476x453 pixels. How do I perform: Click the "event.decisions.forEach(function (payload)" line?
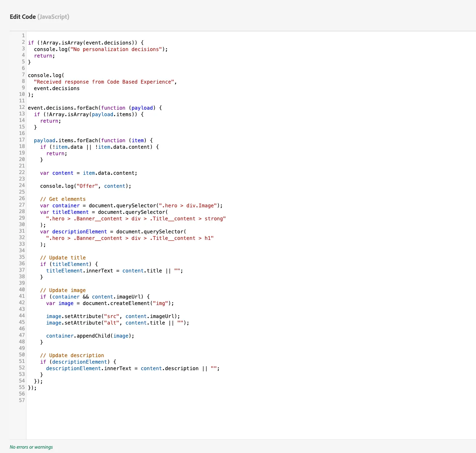point(95,108)
